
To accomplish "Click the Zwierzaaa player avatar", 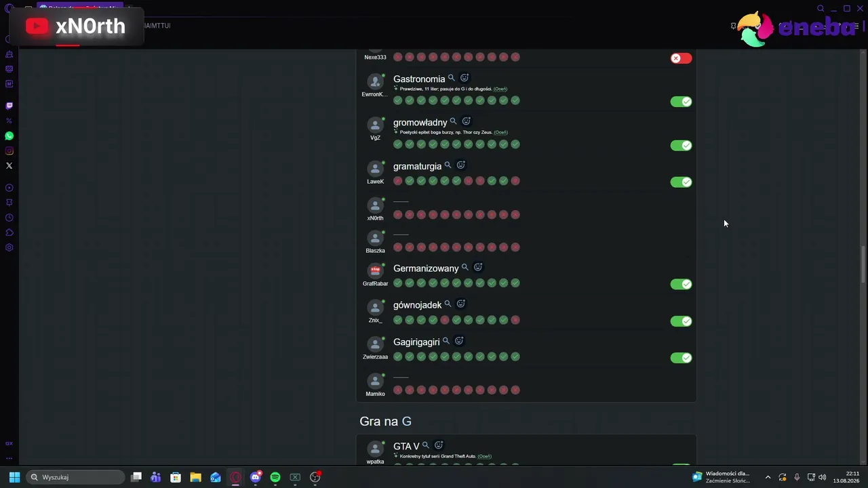I will pos(375,344).
